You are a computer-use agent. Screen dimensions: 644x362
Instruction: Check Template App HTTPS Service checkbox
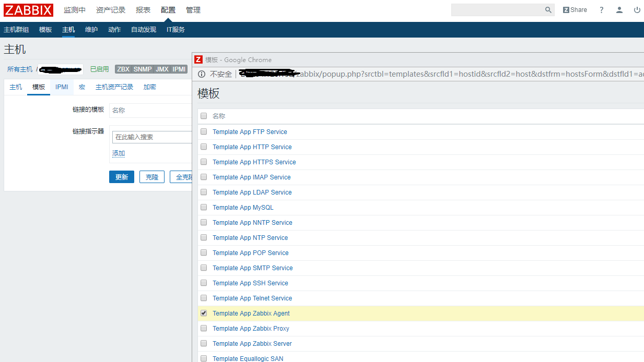click(204, 162)
